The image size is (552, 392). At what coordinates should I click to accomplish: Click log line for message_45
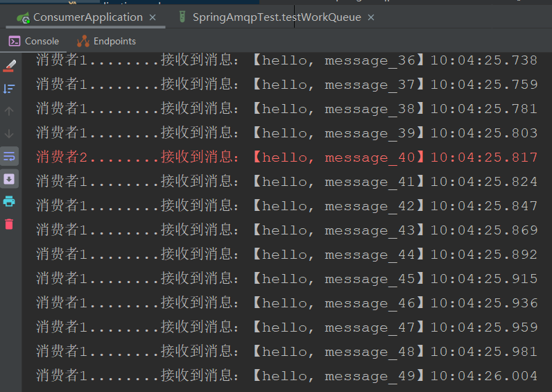pos(286,279)
